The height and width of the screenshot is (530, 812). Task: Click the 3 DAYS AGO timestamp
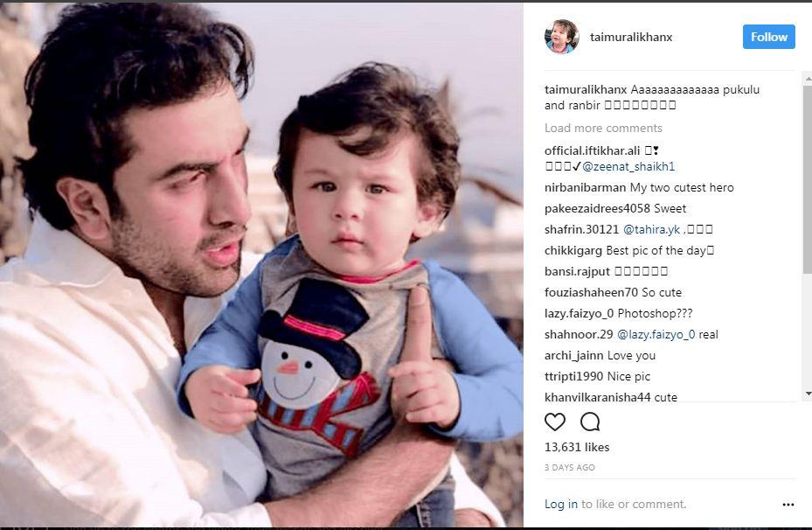570,467
